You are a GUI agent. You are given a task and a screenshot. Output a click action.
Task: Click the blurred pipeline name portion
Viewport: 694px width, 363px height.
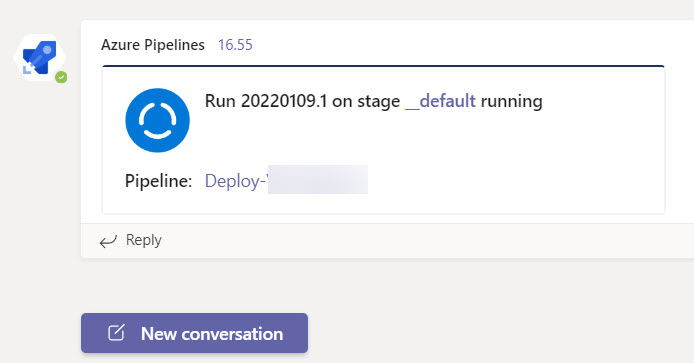(318, 180)
